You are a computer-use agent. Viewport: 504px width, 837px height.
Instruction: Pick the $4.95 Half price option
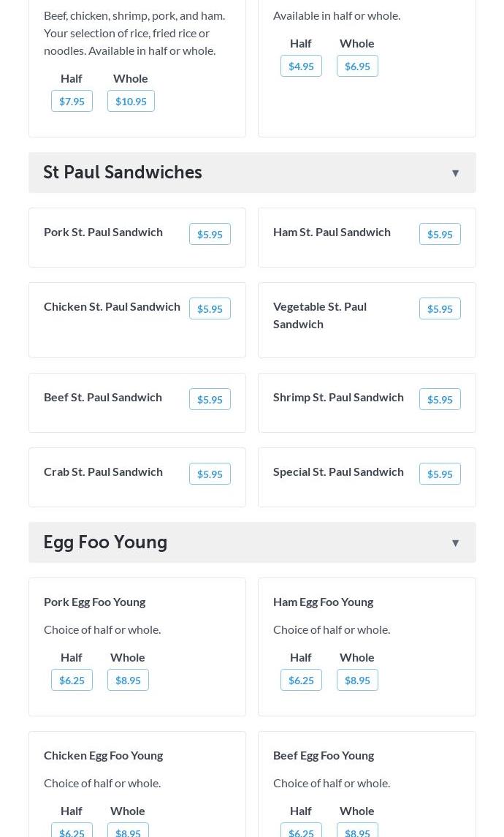coord(301,67)
